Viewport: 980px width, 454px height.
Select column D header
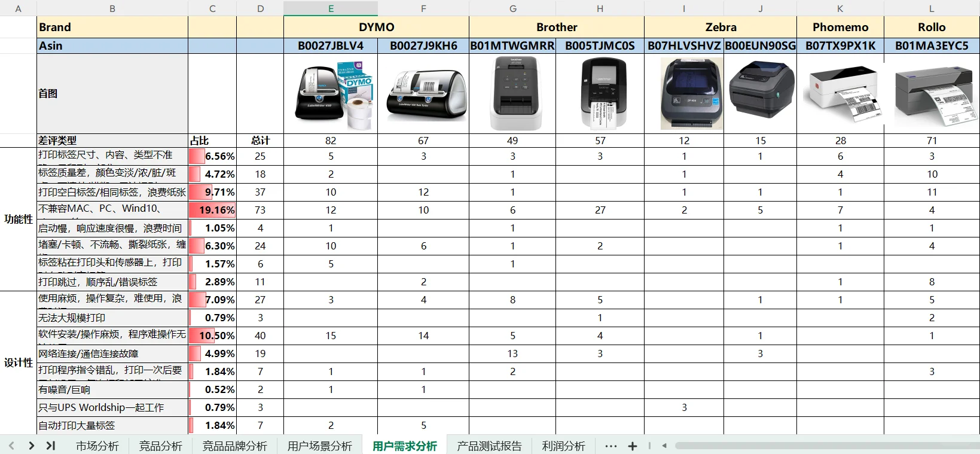point(260,8)
